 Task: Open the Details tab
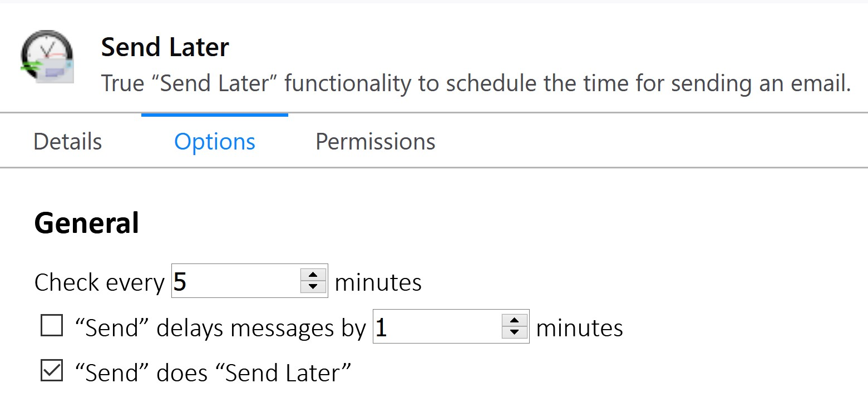click(x=68, y=142)
